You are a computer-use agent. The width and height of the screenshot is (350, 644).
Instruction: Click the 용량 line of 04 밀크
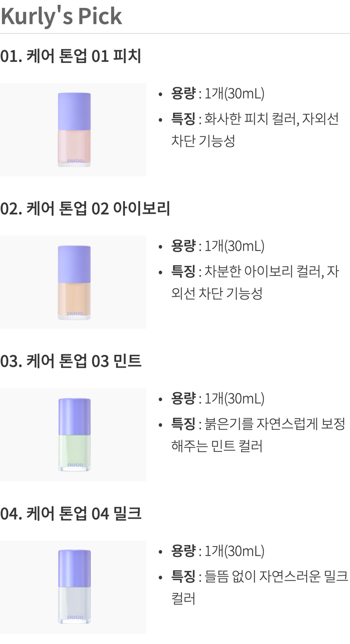pos(218,552)
